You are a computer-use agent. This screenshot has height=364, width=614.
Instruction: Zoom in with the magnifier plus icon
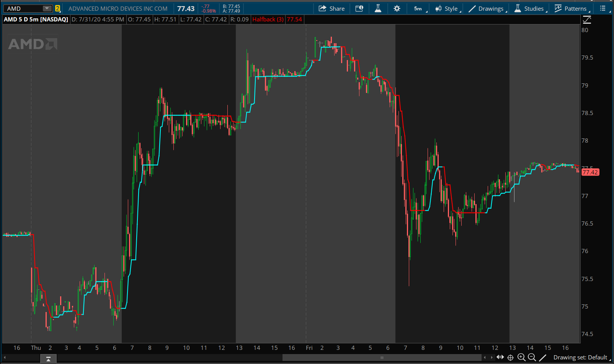pos(521,357)
